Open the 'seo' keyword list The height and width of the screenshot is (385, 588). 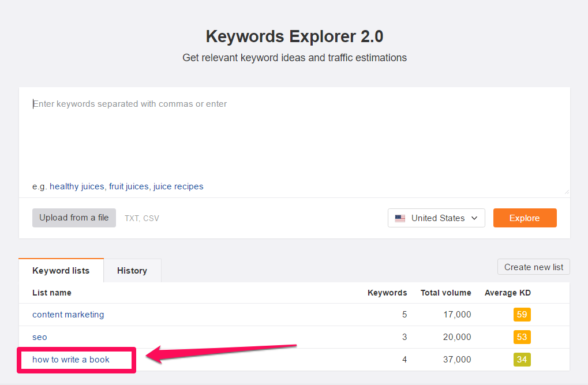click(40, 337)
